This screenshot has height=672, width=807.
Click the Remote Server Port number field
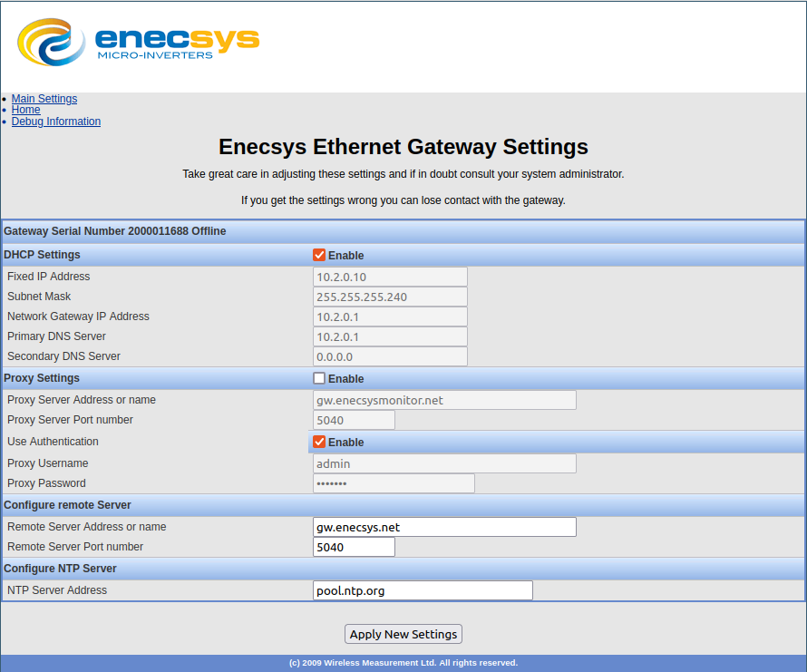coord(354,547)
